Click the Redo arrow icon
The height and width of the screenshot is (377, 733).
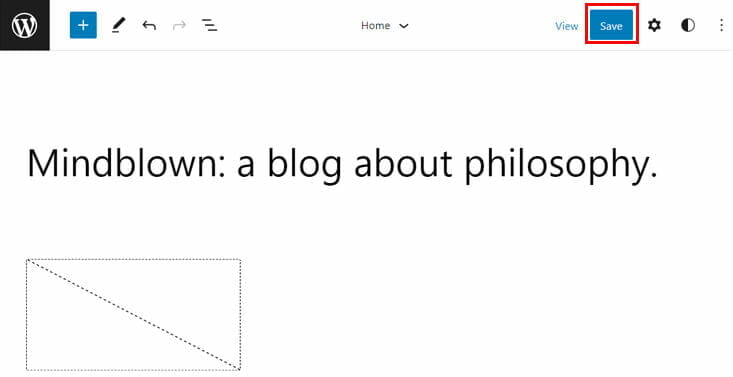180,25
